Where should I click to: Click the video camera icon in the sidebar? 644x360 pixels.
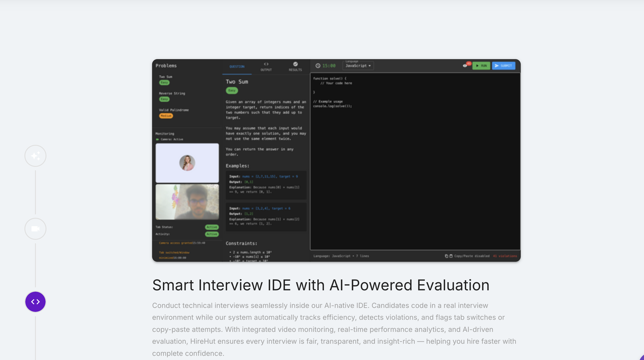pos(35,228)
